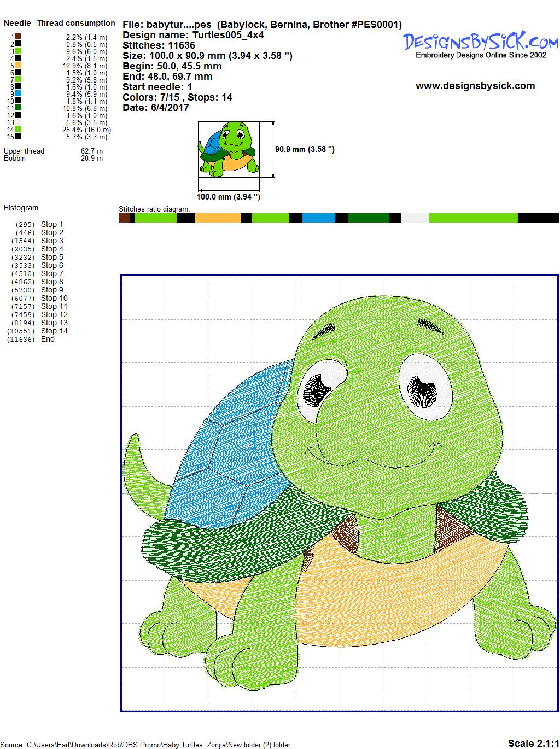Screen dimensions: 560x749
Task: Select Stop 7 in the histogram list
Action: pyautogui.click(x=52, y=273)
